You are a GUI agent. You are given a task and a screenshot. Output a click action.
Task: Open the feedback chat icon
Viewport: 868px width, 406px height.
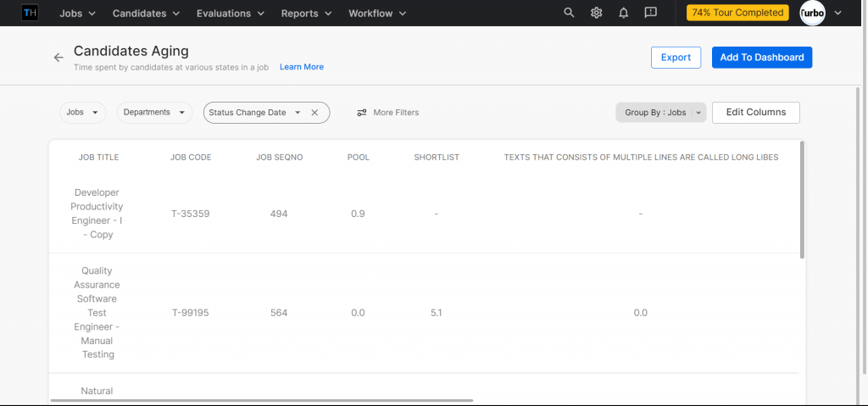[651, 13]
